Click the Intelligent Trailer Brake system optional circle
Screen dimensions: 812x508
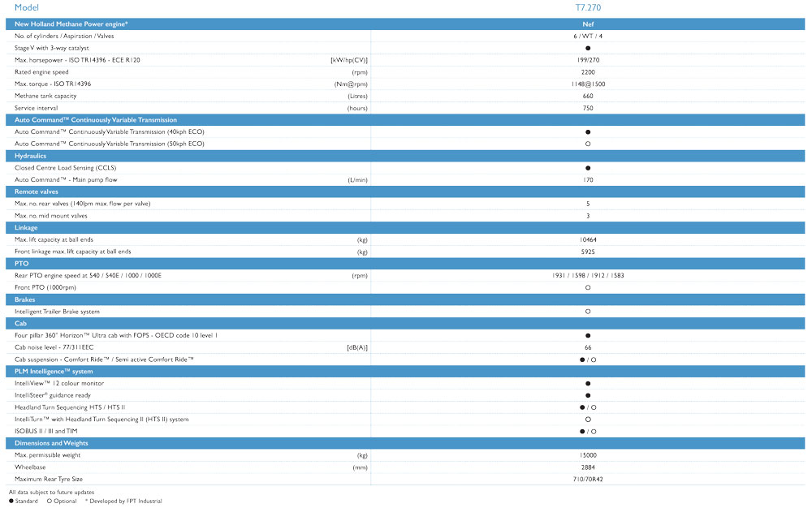588,312
